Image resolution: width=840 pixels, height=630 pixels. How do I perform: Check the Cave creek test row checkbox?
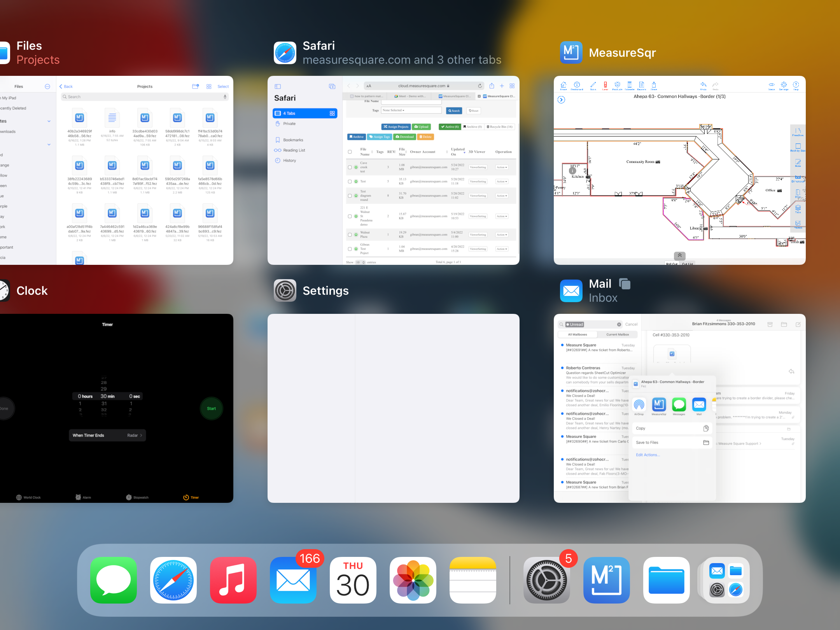[x=350, y=167]
